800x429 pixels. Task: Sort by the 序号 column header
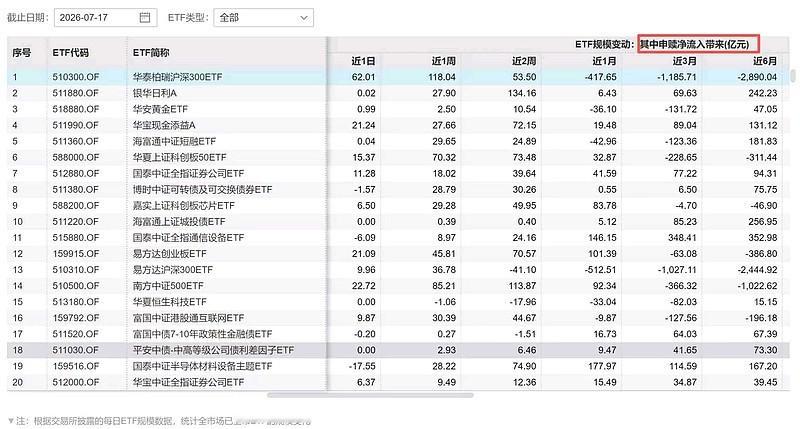[x=21, y=53]
